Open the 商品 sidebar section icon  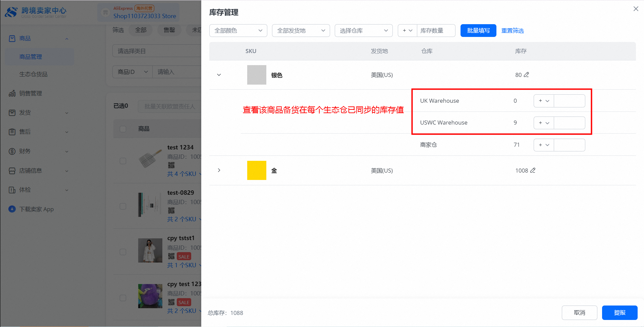tap(12, 39)
